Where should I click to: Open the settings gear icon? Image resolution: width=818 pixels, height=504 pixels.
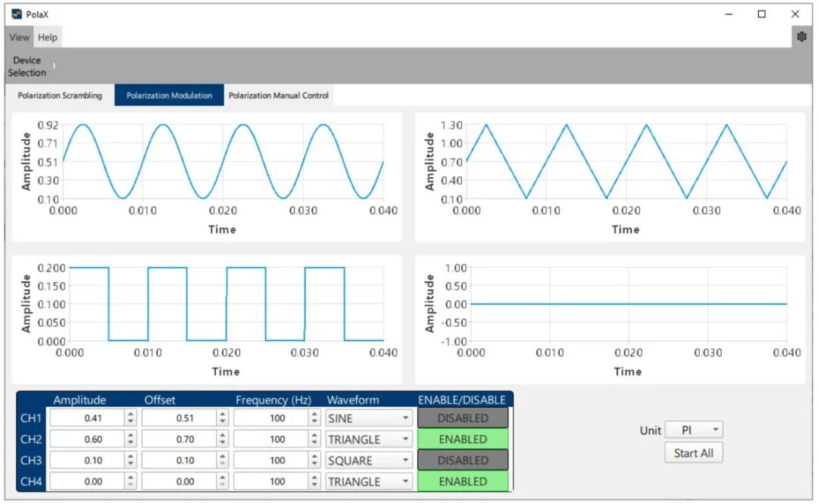801,36
